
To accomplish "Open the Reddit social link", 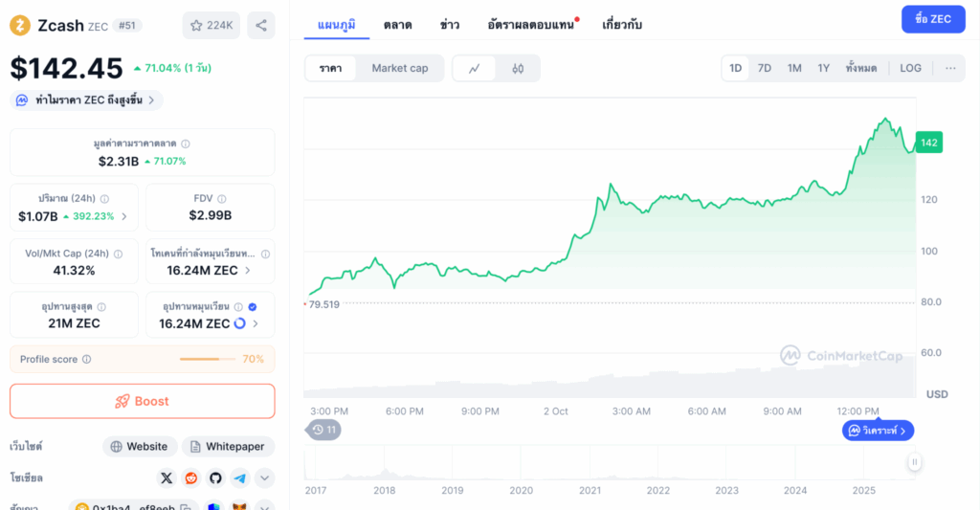I will click(191, 477).
